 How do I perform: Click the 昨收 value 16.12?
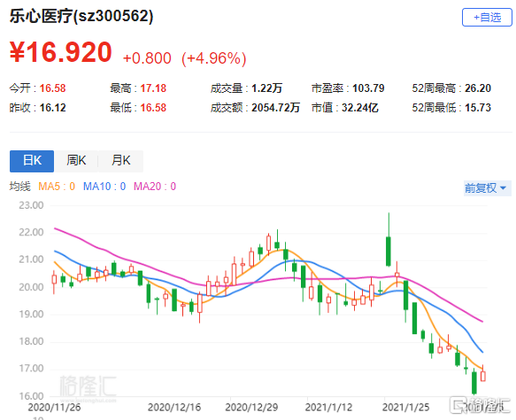pyautogui.click(x=52, y=108)
